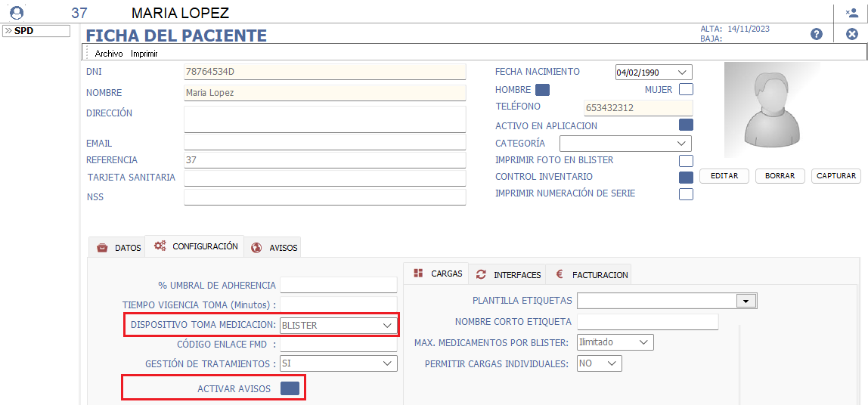Click the add patient icon top-right

(x=851, y=12)
